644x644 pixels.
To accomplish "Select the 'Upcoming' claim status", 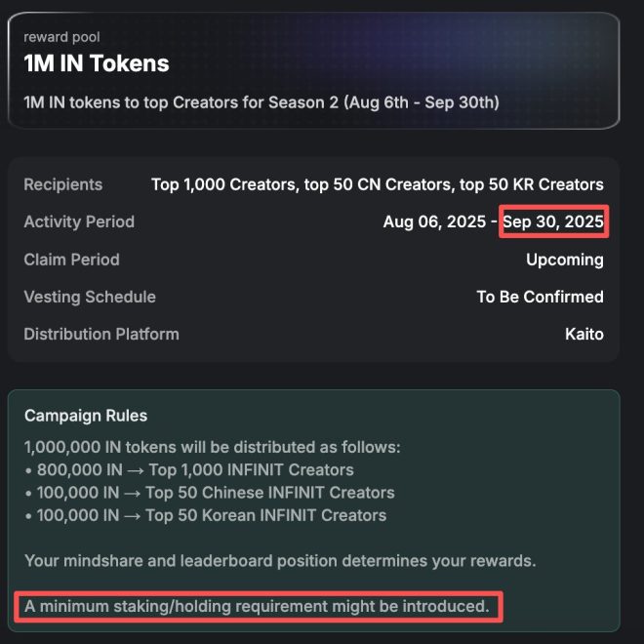I will pos(565,260).
